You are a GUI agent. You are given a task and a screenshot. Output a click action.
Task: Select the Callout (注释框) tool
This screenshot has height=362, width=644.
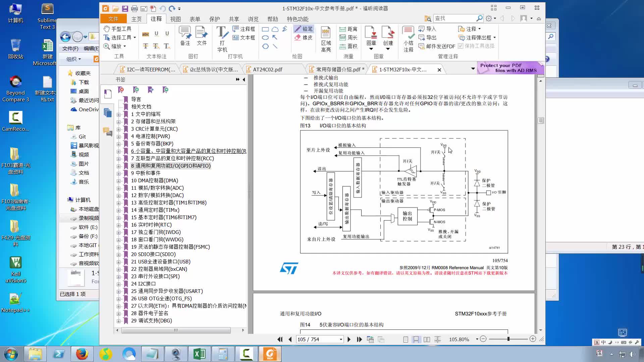(x=244, y=29)
